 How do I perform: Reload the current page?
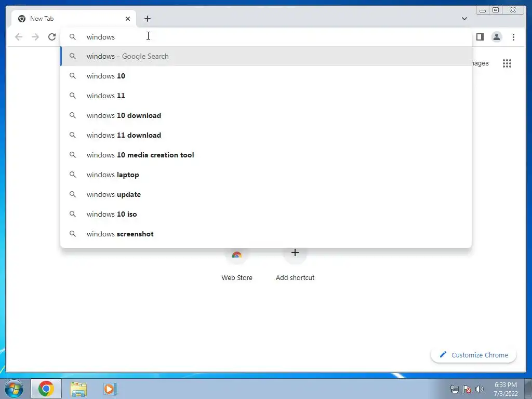[52, 37]
